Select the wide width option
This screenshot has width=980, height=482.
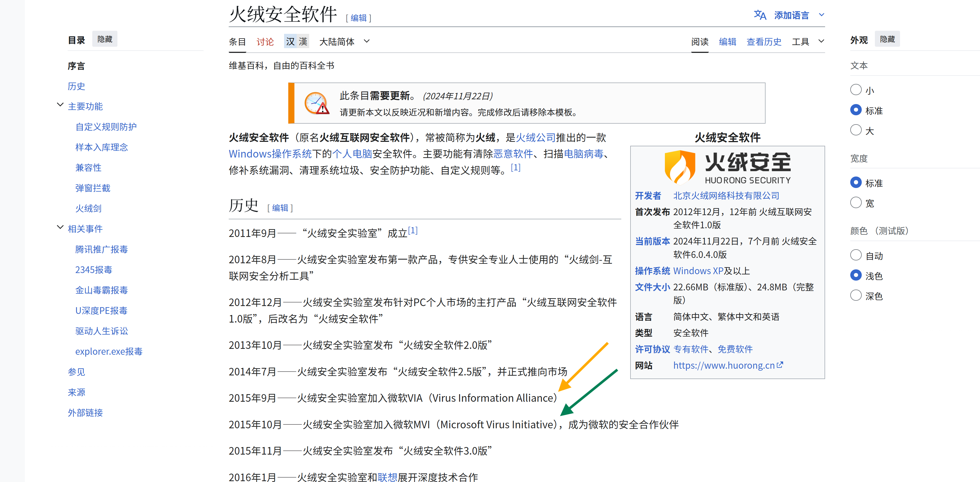click(856, 203)
